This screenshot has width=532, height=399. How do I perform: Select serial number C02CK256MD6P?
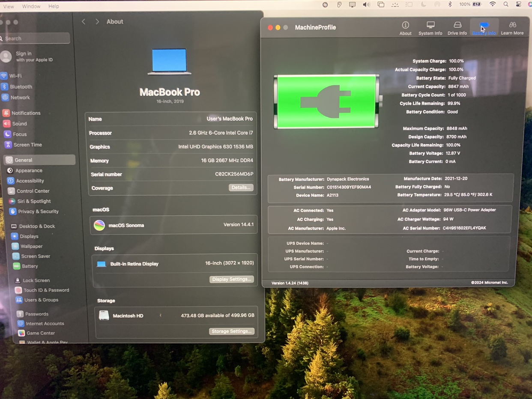coord(234,174)
